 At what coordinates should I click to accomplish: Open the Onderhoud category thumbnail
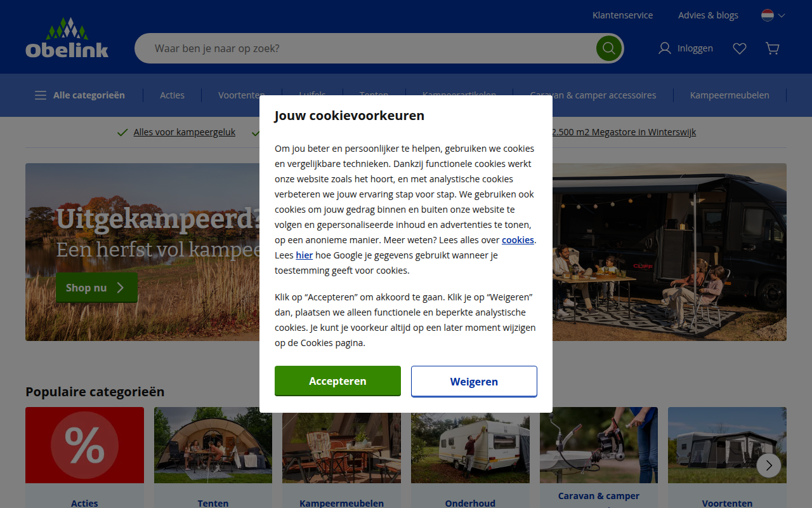pyautogui.click(x=470, y=445)
